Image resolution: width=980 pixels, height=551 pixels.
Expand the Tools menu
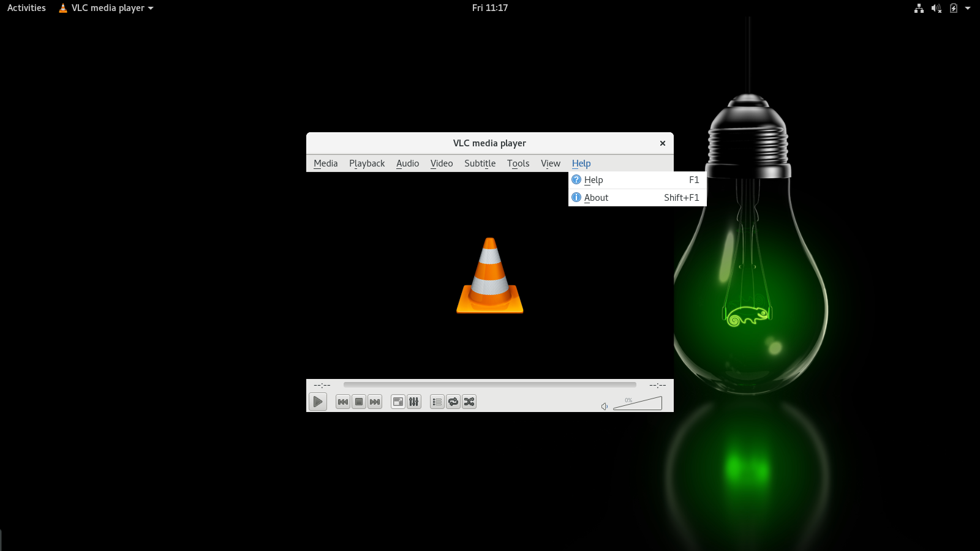point(518,163)
